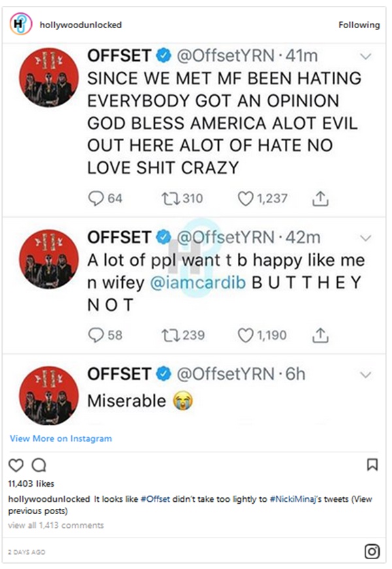Expand options chevron on the 41m tweet
Viewport: 392px width, 569px height.
click(x=367, y=56)
